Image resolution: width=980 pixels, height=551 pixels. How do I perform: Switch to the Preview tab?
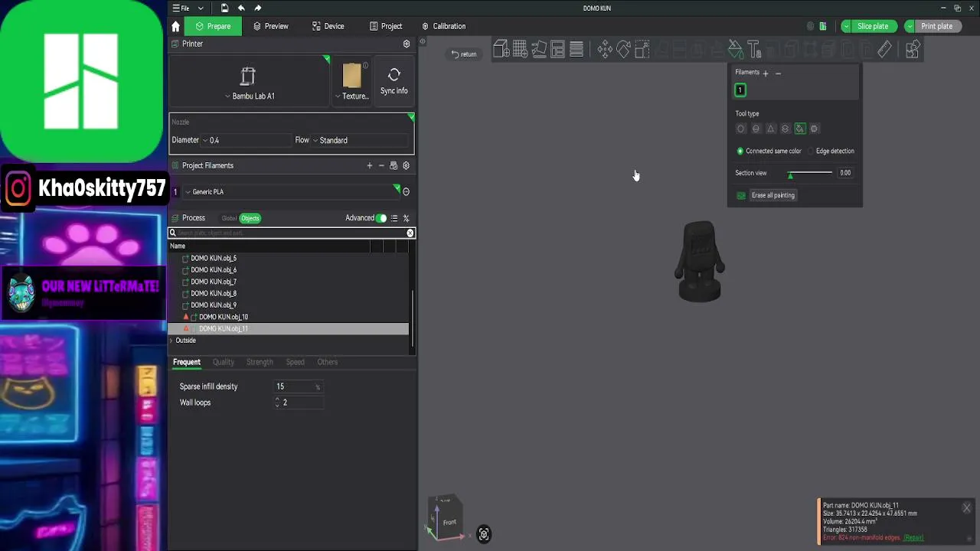(x=270, y=26)
